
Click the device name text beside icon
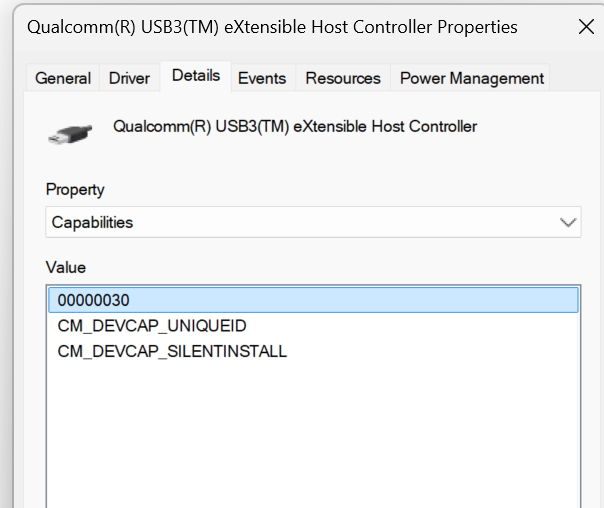pos(295,126)
